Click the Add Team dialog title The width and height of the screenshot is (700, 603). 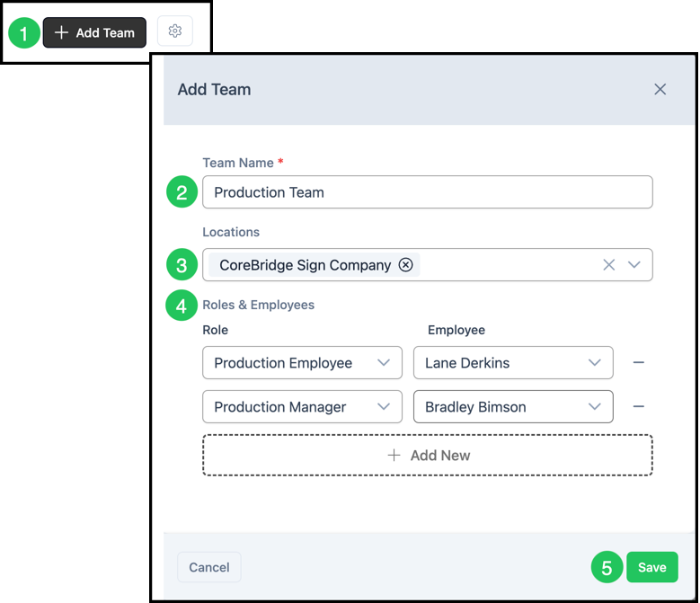[x=214, y=89]
